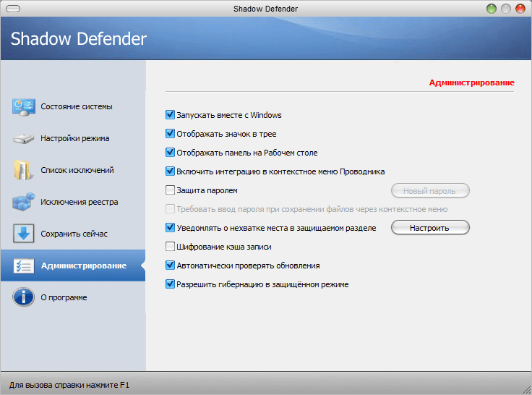Toggle Разрешить гибернацию в защищённом режиме
The width and height of the screenshot is (532, 395).
click(170, 284)
